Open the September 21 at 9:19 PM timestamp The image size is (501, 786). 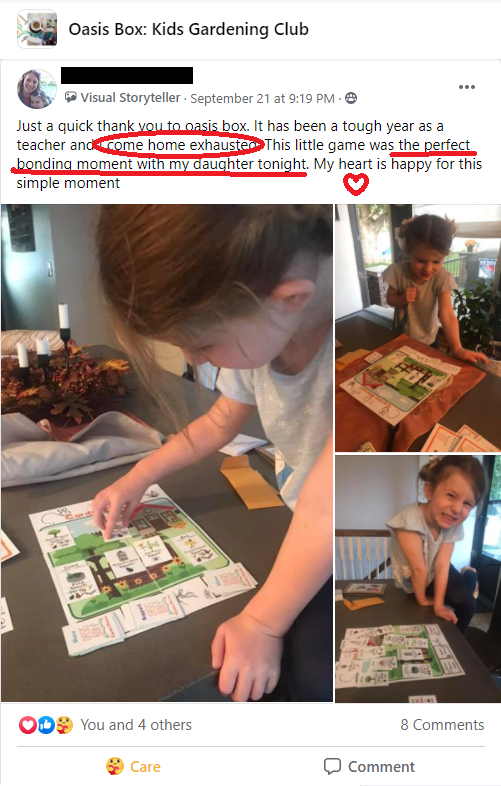tap(262, 98)
